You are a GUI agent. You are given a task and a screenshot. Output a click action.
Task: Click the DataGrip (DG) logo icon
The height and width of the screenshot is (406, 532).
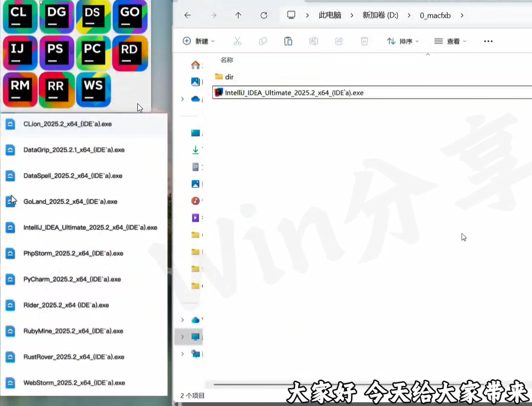click(x=56, y=16)
